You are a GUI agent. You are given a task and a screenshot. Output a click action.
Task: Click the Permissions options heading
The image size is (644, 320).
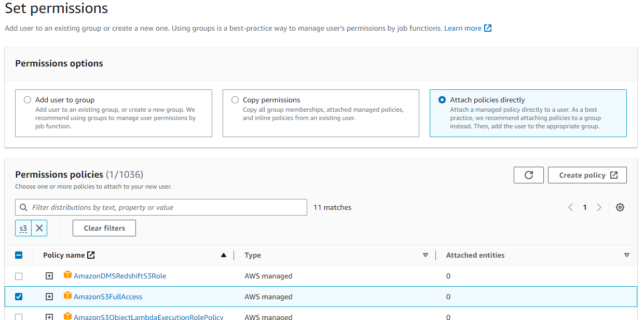point(59,63)
